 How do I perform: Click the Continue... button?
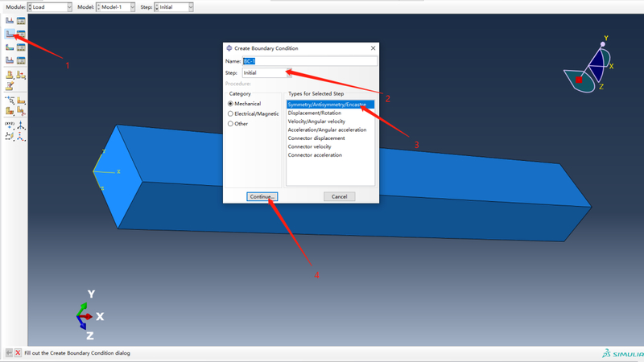pyautogui.click(x=262, y=196)
